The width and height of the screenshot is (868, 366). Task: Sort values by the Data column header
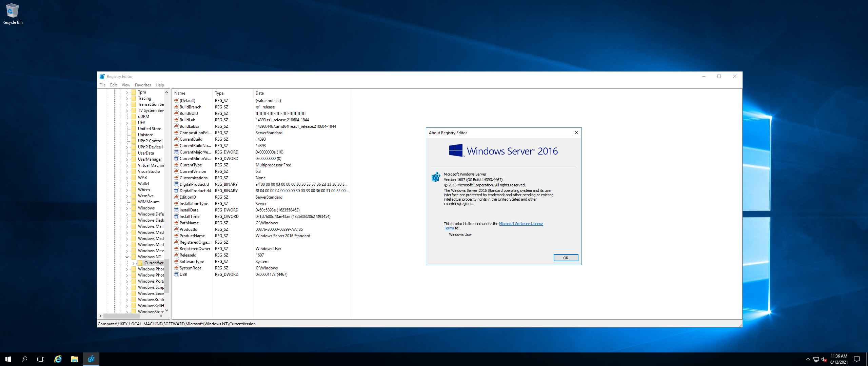302,93
